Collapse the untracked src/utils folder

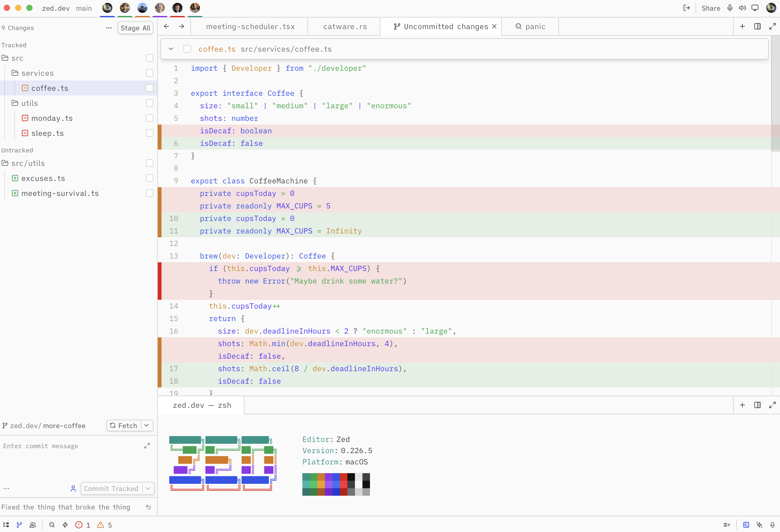point(5,163)
